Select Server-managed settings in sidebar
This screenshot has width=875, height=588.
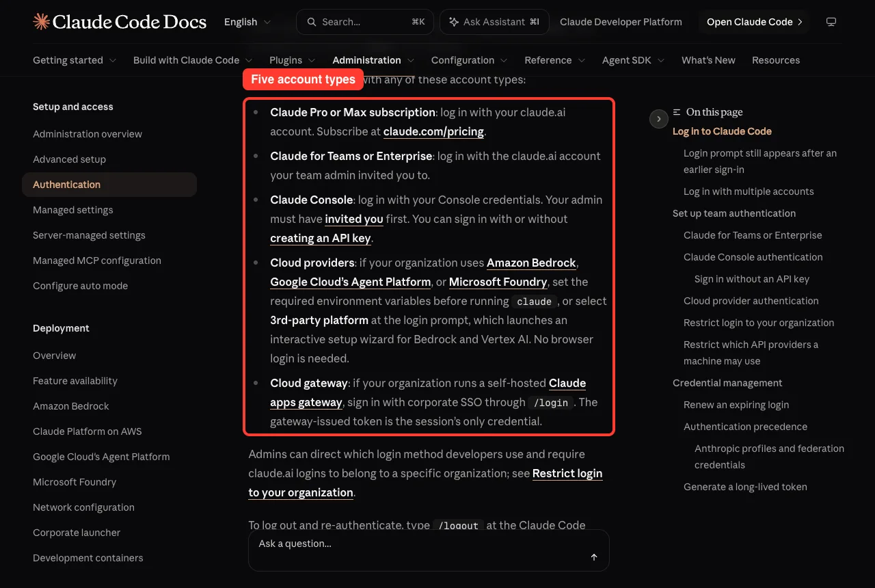pos(89,235)
